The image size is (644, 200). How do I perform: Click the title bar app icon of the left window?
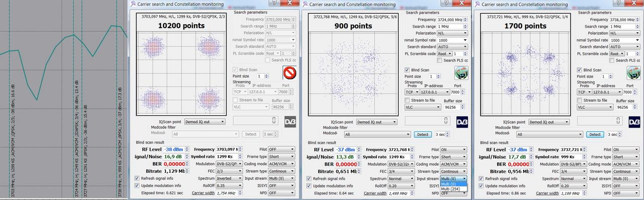(x=133, y=4)
